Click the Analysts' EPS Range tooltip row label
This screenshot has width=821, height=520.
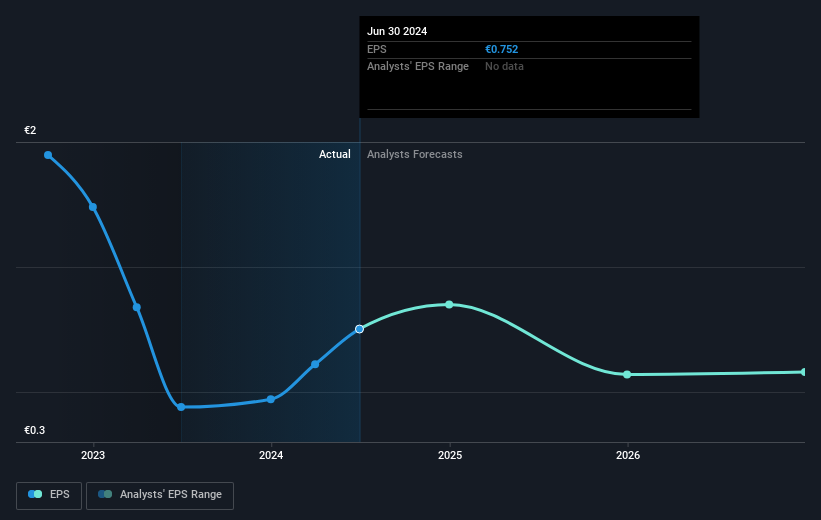418,67
